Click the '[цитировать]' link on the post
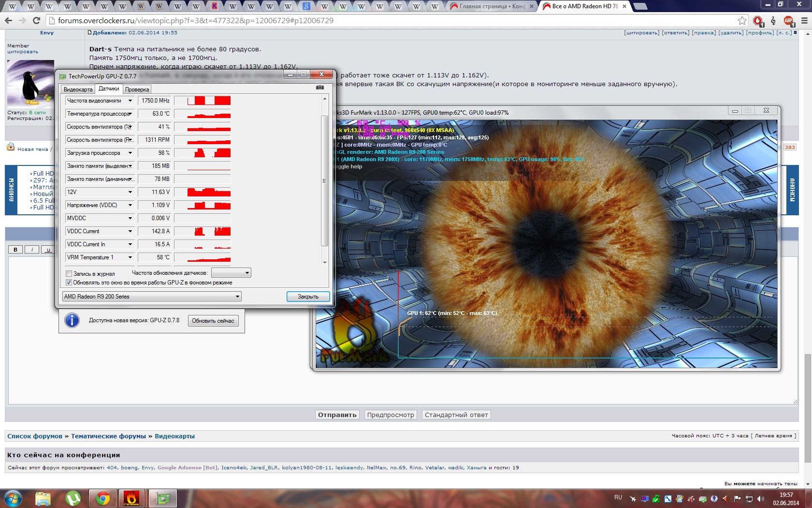This screenshot has width=812, height=508. (x=641, y=33)
